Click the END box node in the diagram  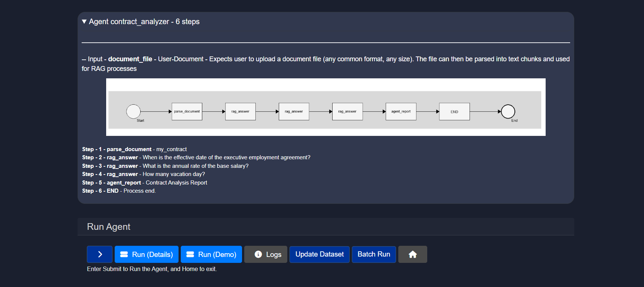point(454,111)
